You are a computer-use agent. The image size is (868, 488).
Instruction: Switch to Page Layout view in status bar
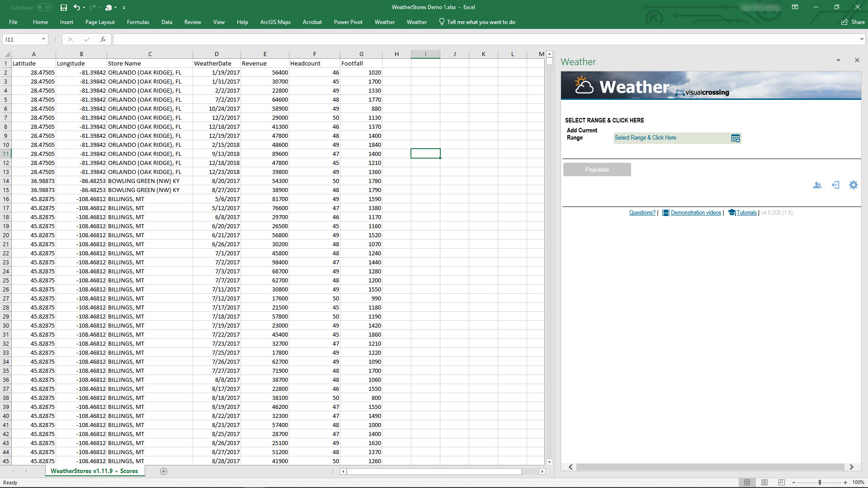pos(764,482)
